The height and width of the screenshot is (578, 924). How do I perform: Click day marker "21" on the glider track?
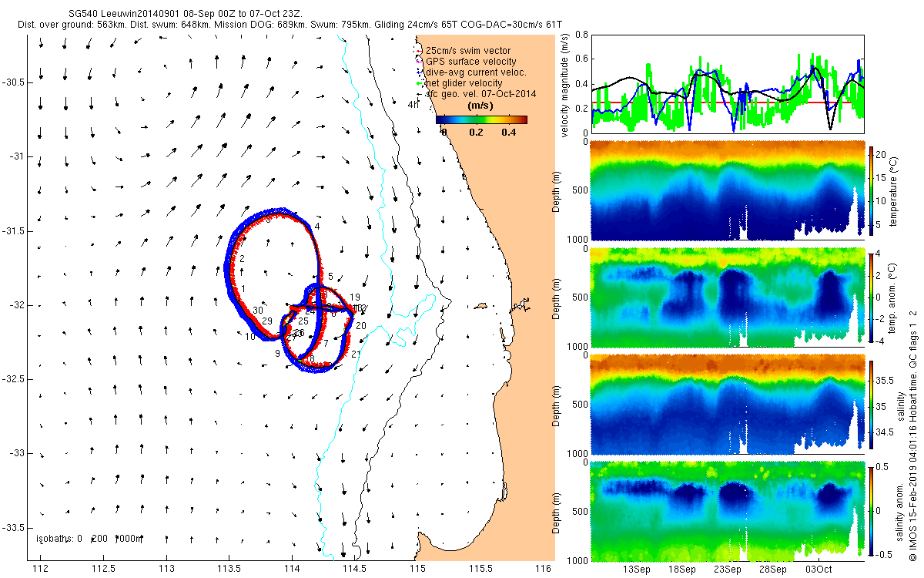[356, 354]
